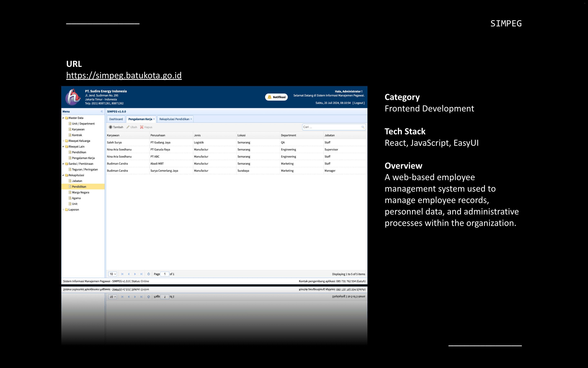
Task: Click the Supervisor jabatan cell
Action: pos(345,149)
